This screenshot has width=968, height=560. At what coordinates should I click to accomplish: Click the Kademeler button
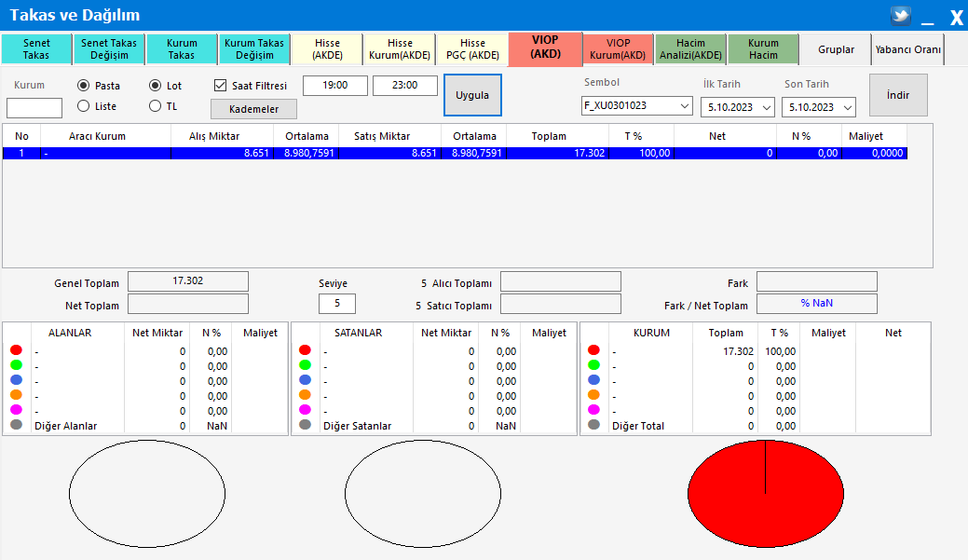(253, 109)
